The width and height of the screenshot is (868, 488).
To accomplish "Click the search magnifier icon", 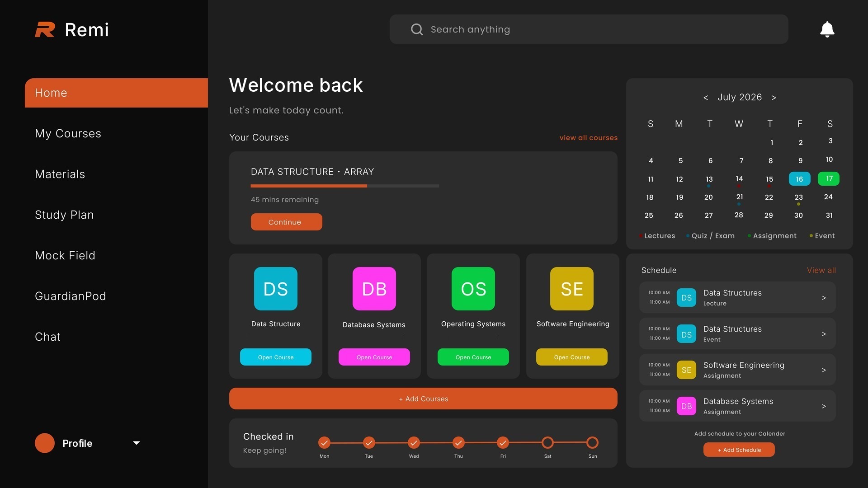I will [417, 29].
